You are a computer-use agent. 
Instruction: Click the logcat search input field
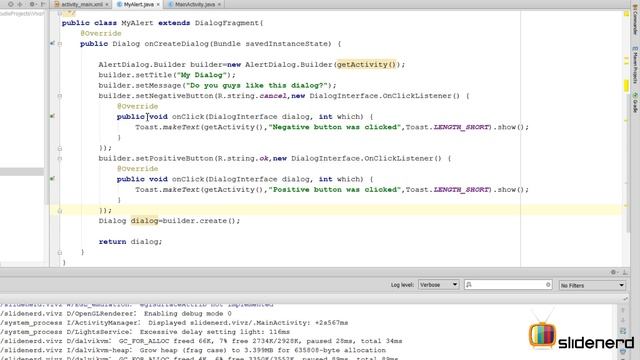tap(508, 285)
